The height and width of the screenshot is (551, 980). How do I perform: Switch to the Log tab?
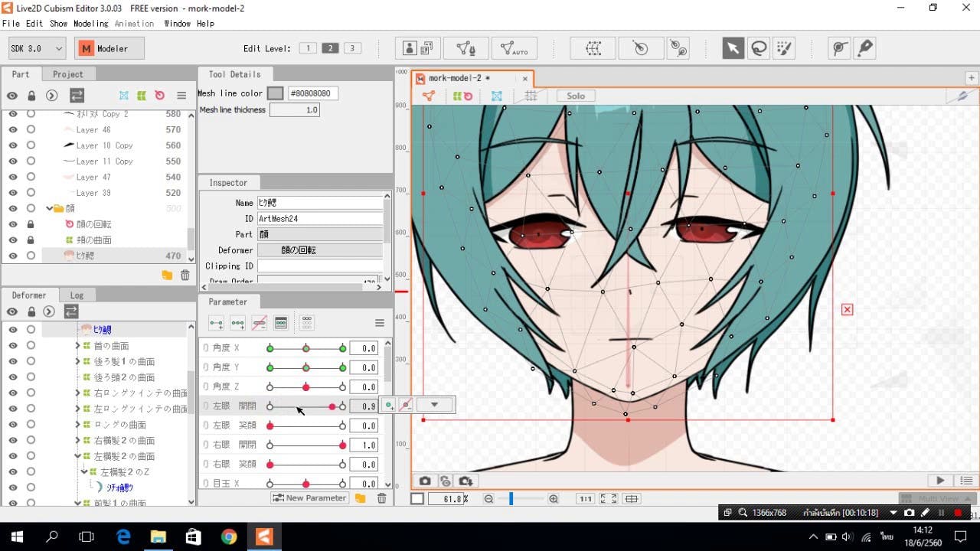(x=77, y=295)
